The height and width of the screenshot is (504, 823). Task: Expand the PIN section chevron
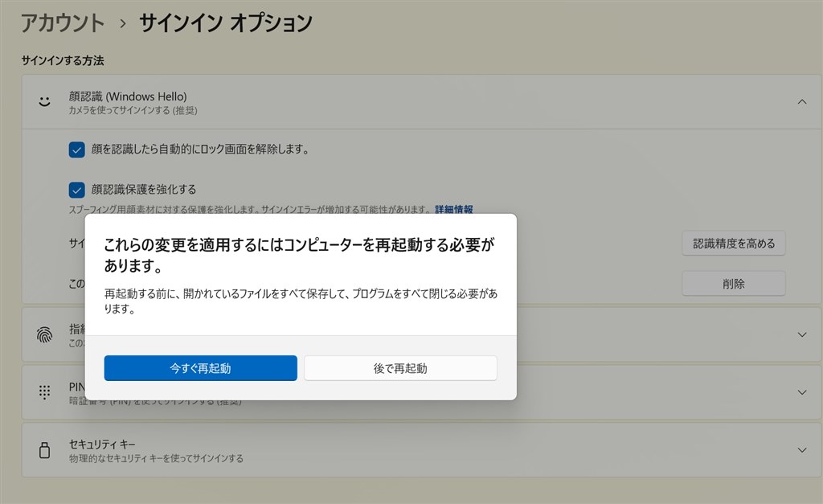(x=801, y=392)
